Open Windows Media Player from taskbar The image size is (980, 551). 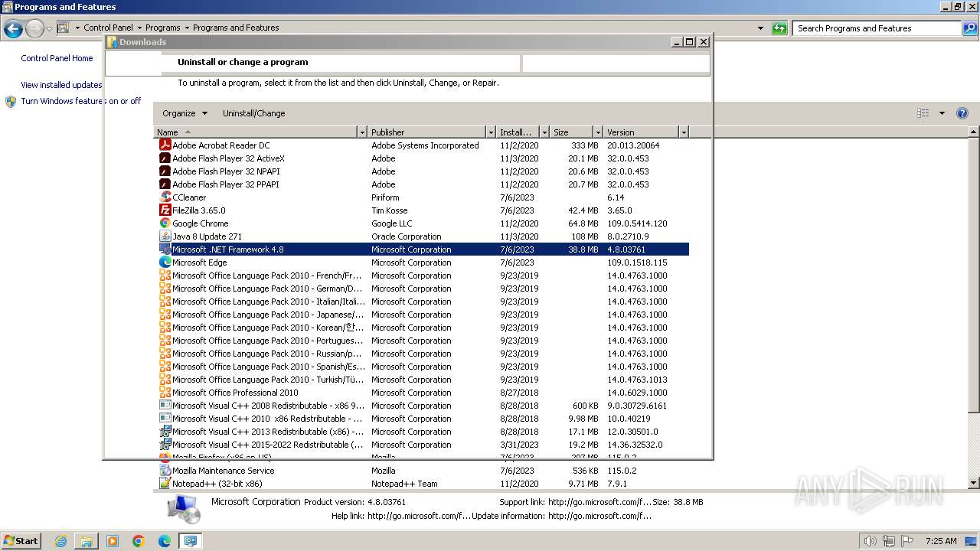[113, 541]
